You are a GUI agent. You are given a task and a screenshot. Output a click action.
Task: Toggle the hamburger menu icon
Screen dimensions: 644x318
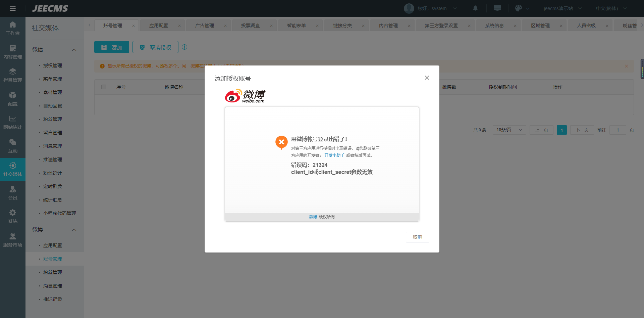[13, 8]
